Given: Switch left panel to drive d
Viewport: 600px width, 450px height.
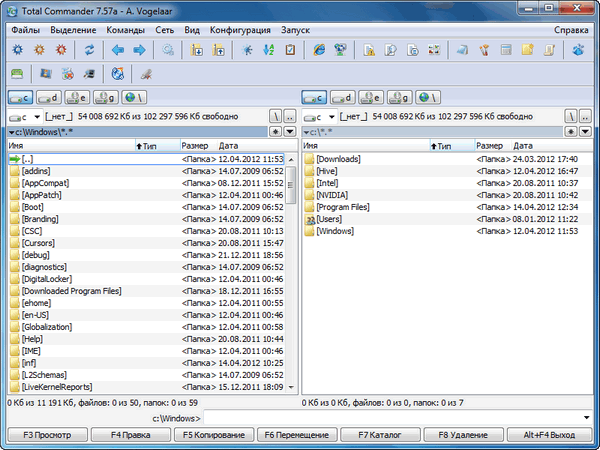Looking at the screenshot, I should (48, 98).
